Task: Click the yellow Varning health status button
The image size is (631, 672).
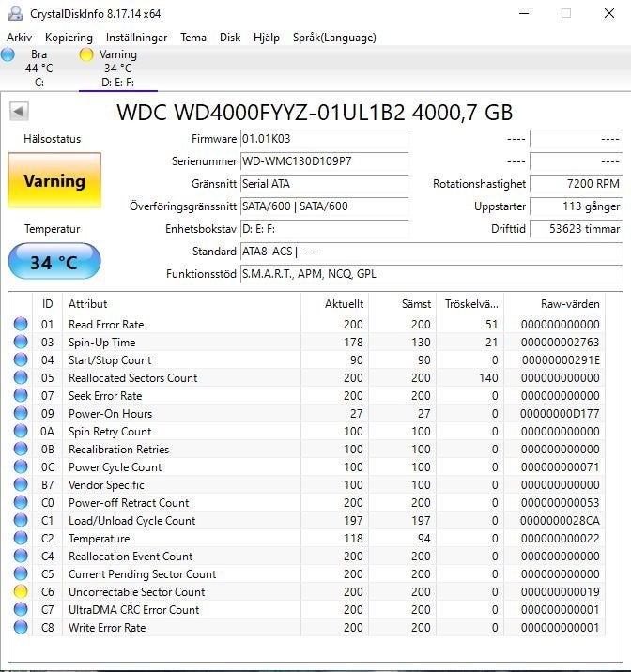Action: [x=54, y=180]
